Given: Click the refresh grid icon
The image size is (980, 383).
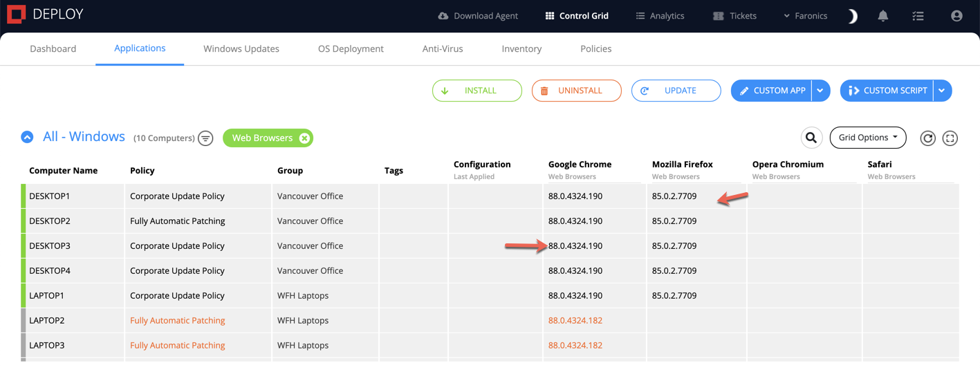Looking at the screenshot, I should (x=928, y=138).
